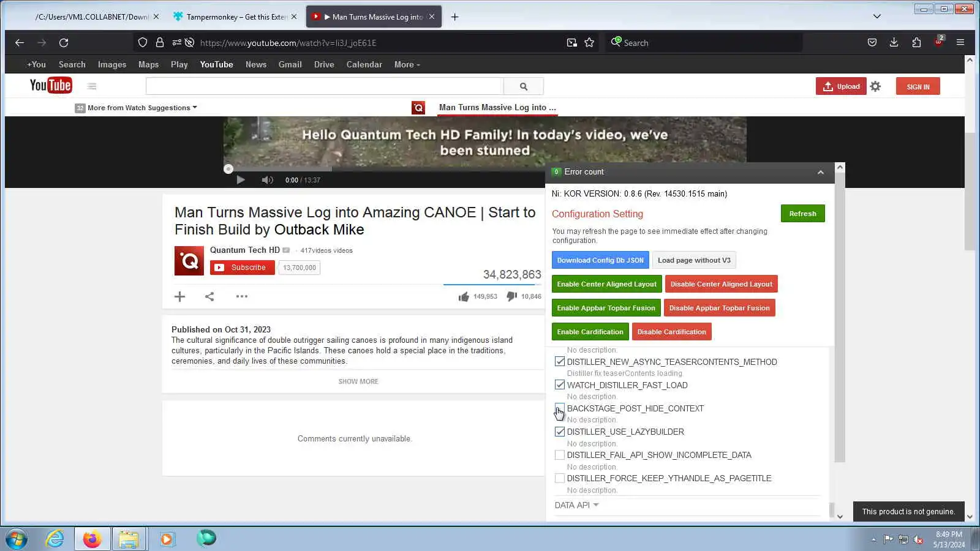Open the YouTube settings gear
Screen dimensions: 980x551
[876, 86]
